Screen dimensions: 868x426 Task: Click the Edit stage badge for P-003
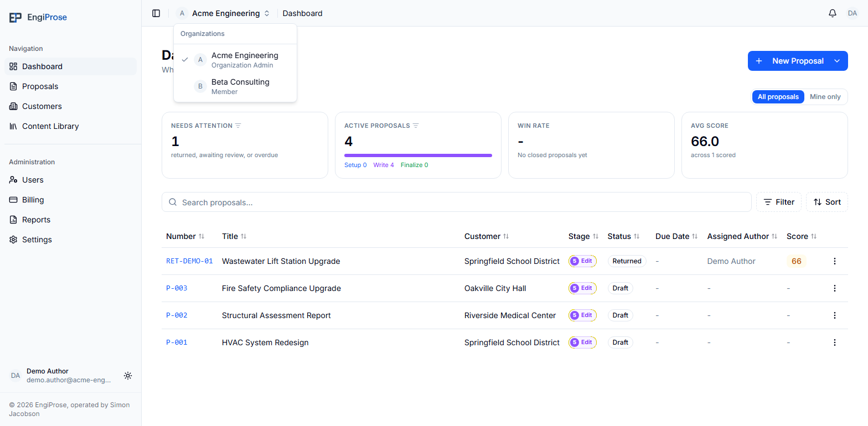pos(582,288)
